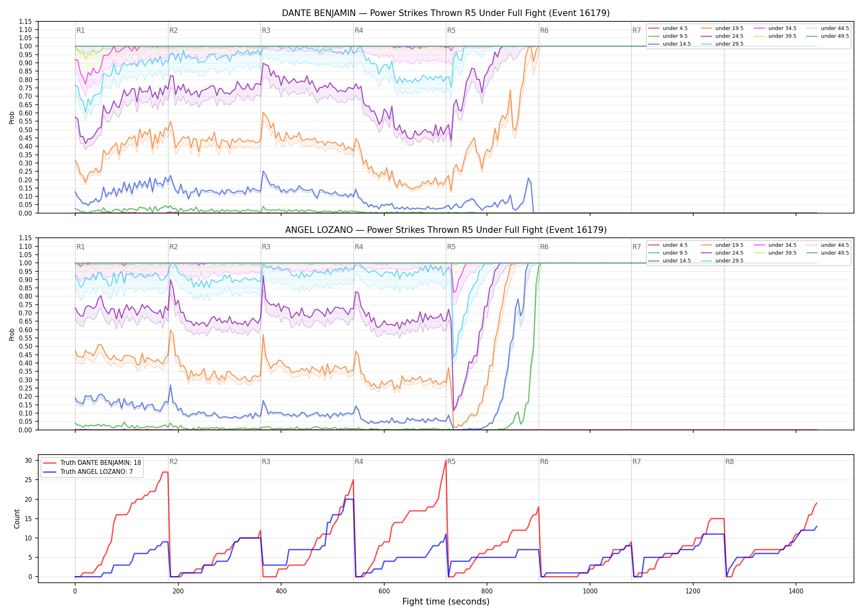Screen dimensions: 863x616
Task: Click the '0.50' tick in the Angel Lozano chart
Action: pos(25,347)
